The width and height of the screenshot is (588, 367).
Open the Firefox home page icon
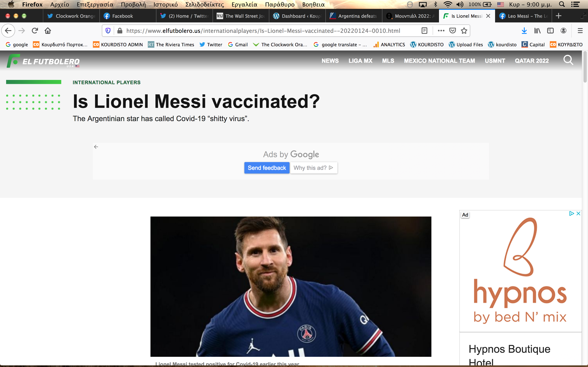pos(48,31)
